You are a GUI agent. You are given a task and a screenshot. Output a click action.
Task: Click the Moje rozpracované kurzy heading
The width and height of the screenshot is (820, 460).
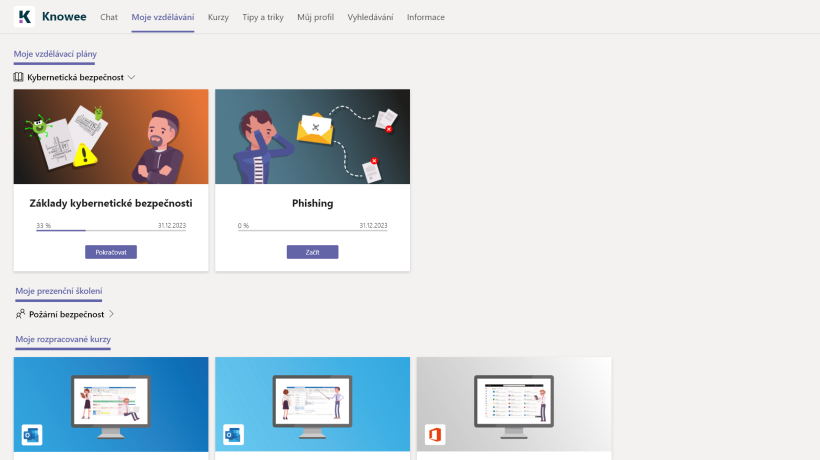(x=63, y=340)
